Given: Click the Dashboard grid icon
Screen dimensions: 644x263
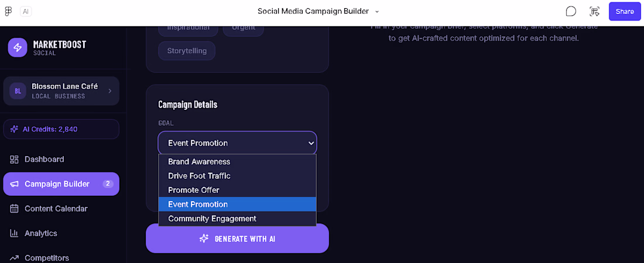Looking at the screenshot, I should click(15, 159).
